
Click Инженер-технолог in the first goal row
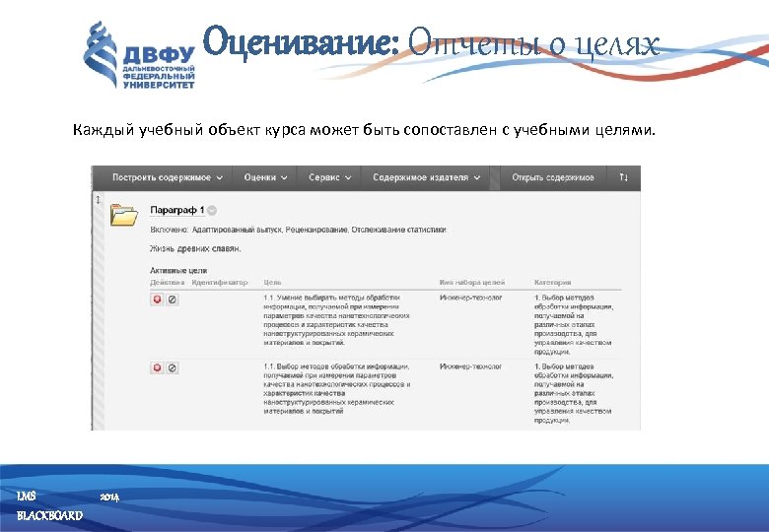[471, 298]
